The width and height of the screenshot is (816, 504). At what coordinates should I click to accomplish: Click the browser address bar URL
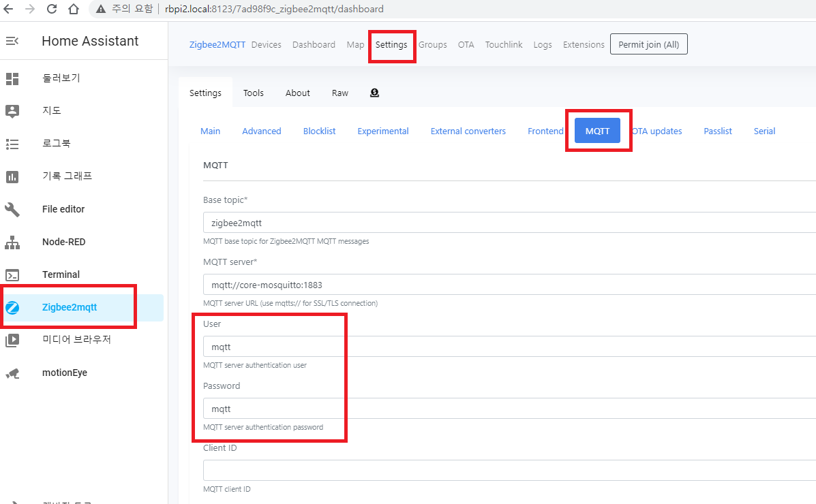click(274, 9)
